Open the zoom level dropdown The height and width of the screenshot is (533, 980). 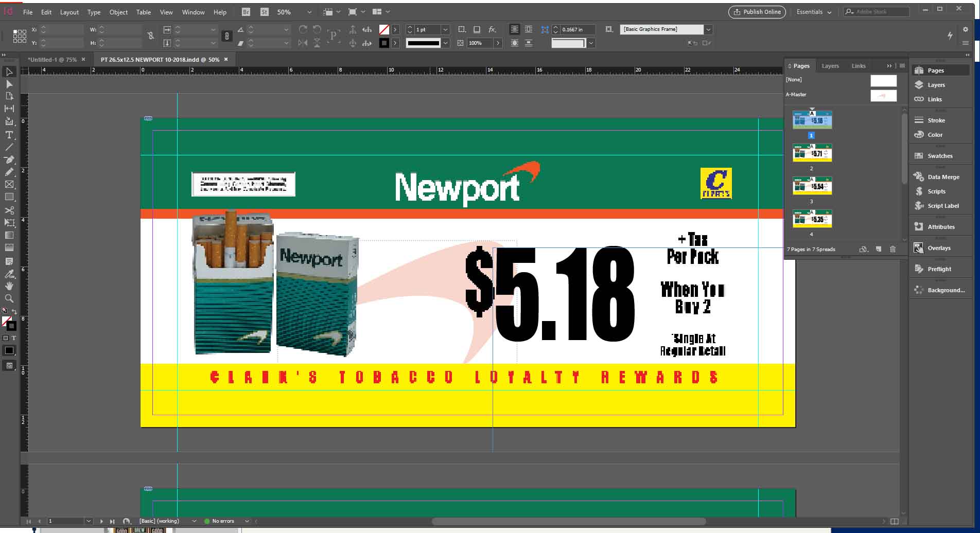pos(308,11)
